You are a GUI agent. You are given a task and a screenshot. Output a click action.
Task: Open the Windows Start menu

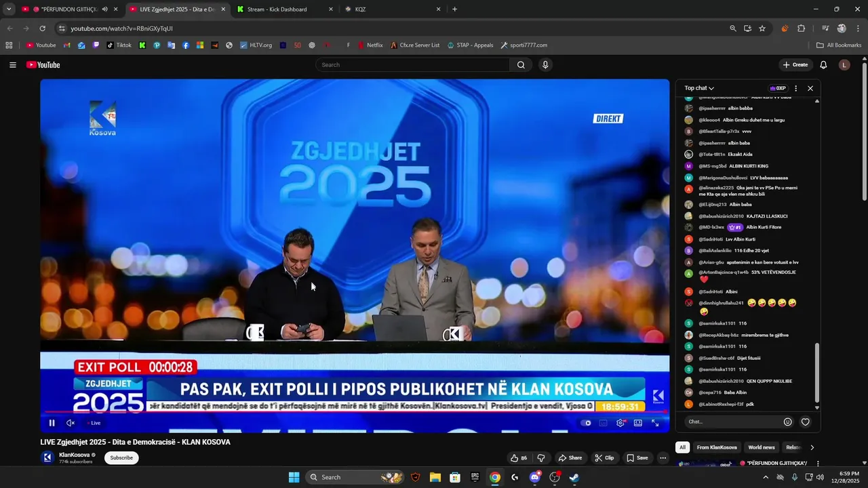pyautogui.click(x=294, y=477)
